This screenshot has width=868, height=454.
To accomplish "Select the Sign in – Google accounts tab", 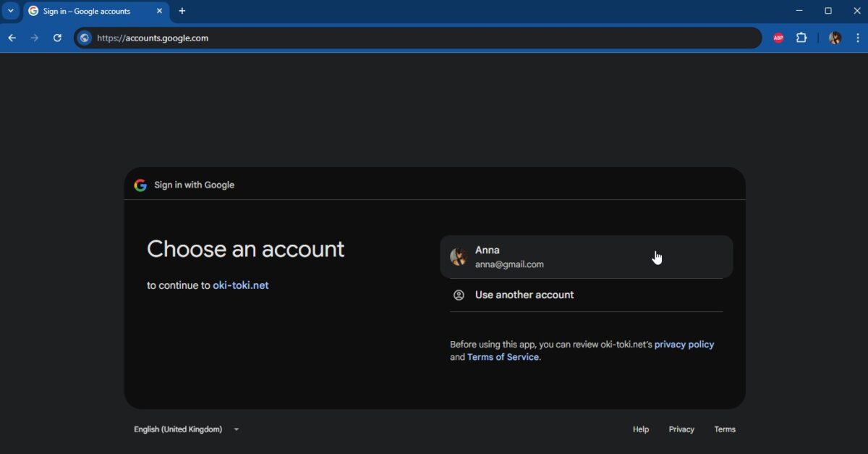I will (87, 11).
